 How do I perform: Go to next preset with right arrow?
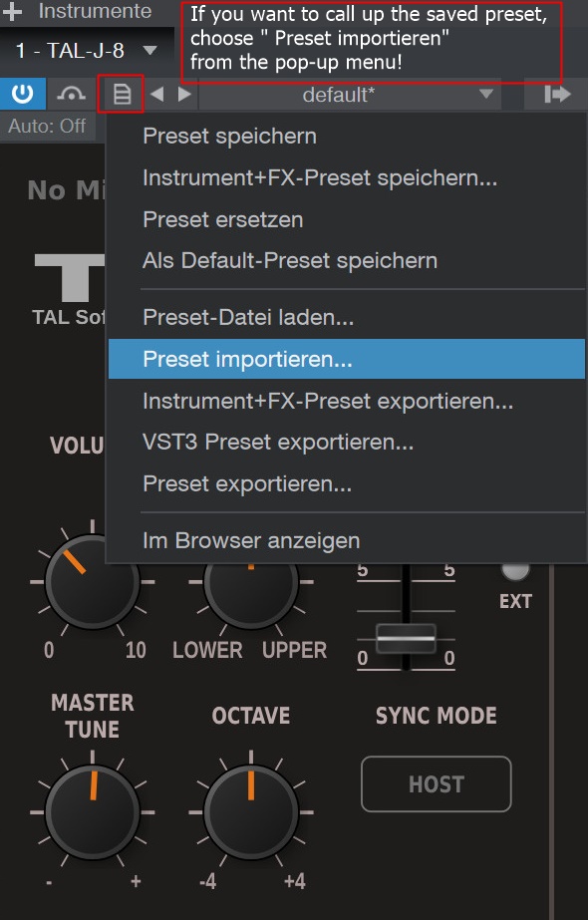point(184,94)
